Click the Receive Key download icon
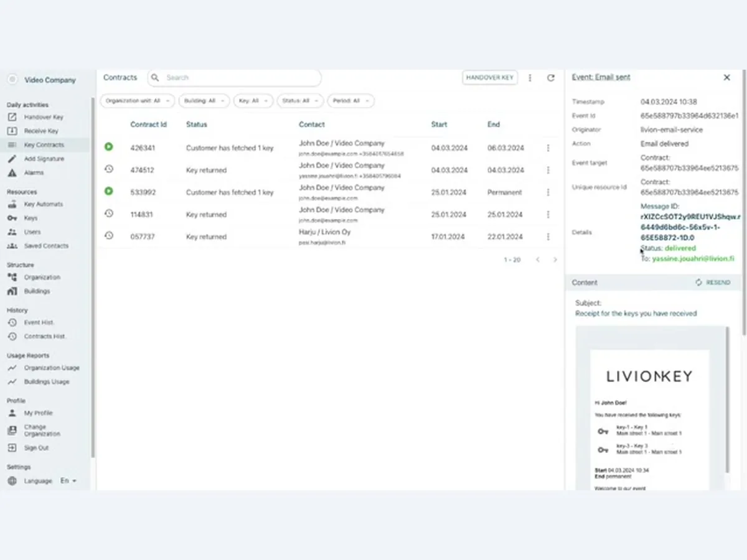 click(x=12, y=131)
